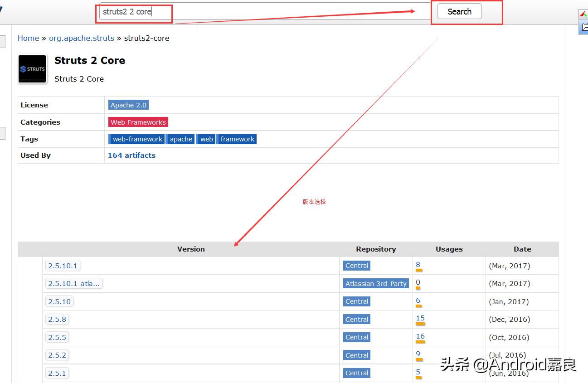This screenshot has width=588, height=383.
Task: View the 15 usages of 2.5.8
Action: tap(420, 318)
